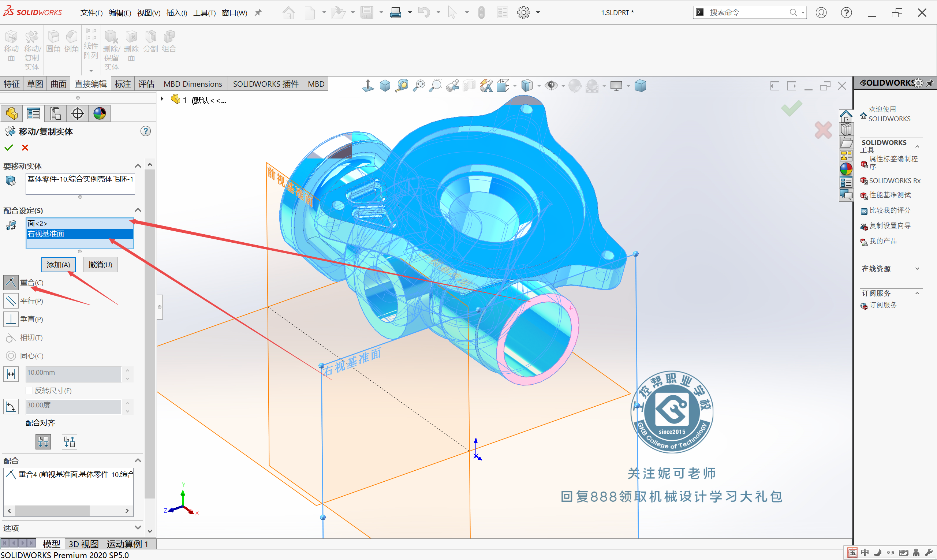Check the 反转尺寸 (flip dimension) checkbox
The image size is (937, 560).
(29, 390)
